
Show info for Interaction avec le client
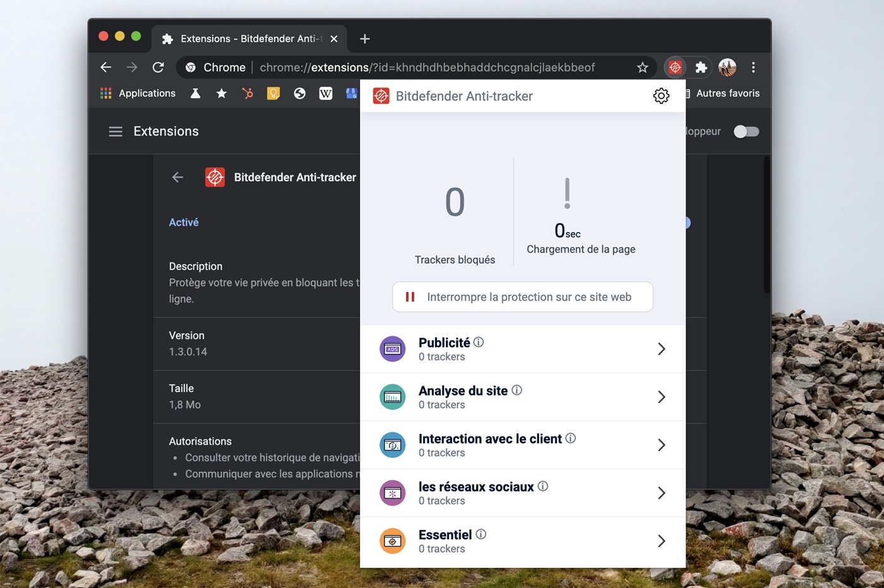point(570,438)
